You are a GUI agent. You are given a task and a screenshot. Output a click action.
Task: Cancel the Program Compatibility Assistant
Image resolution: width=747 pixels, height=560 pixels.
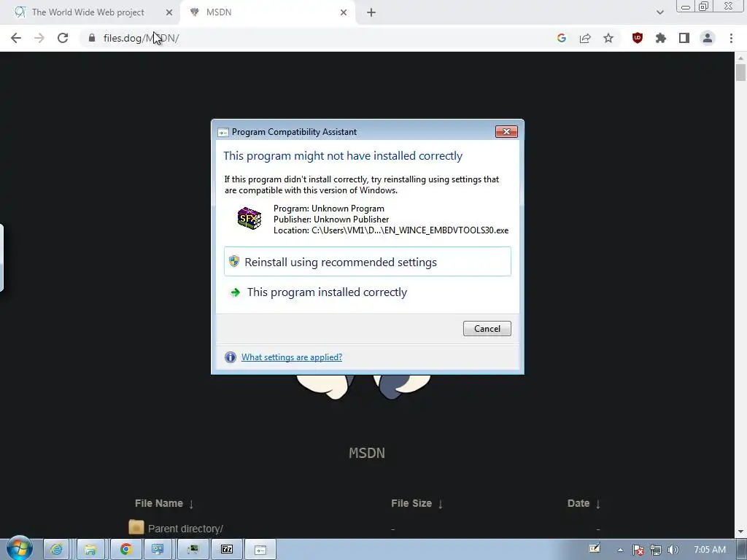click(487, 329)
